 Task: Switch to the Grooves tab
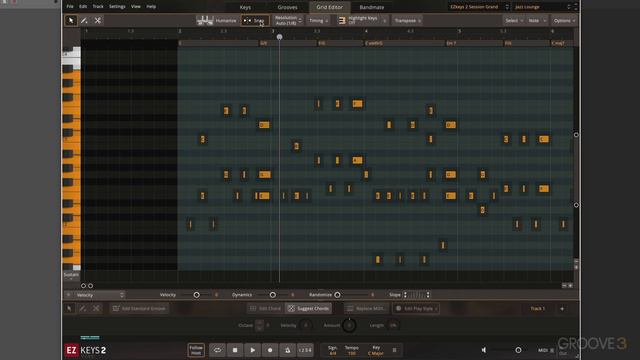(287, 7)
